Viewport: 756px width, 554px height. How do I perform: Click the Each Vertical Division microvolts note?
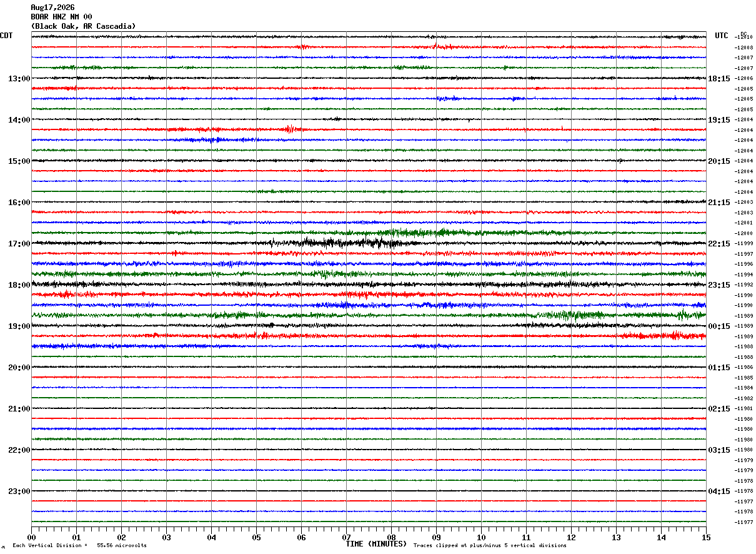(80, 545)
